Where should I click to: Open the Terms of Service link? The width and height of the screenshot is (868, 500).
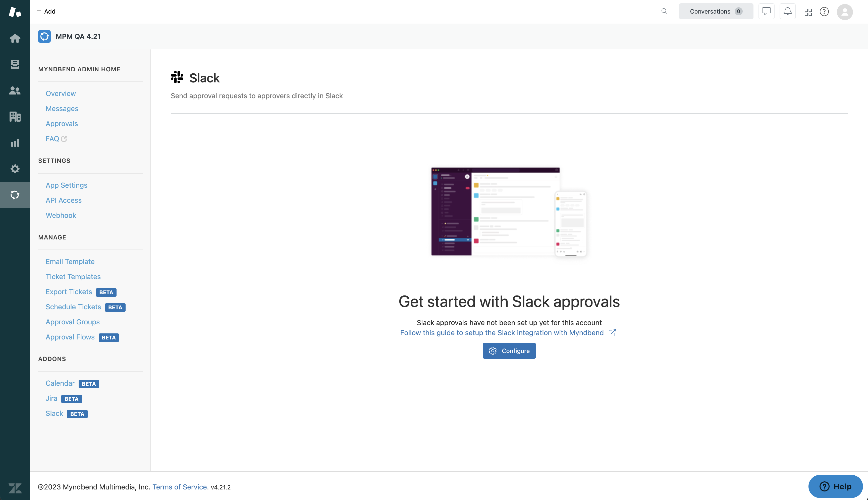[x=180, y=487]
